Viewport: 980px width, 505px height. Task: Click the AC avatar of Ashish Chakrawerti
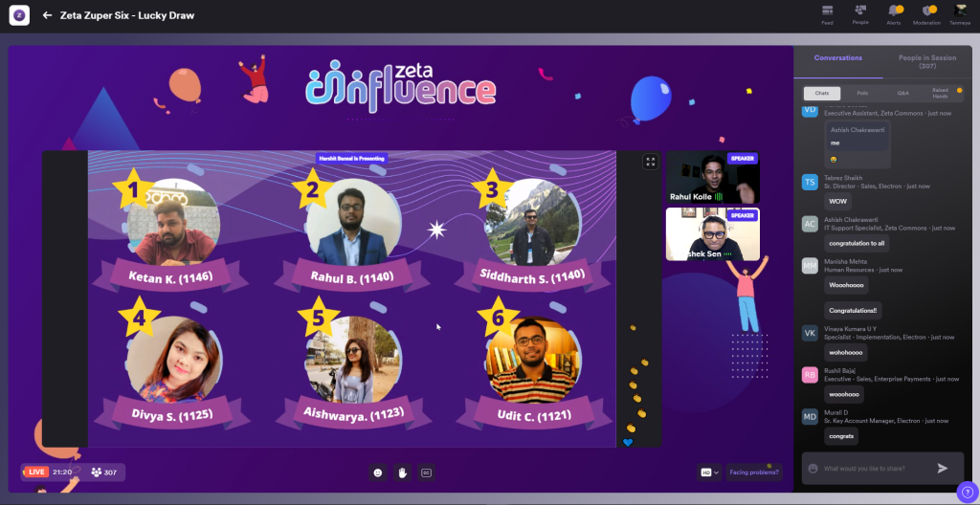pyautogui.click(x=810, y=224)
